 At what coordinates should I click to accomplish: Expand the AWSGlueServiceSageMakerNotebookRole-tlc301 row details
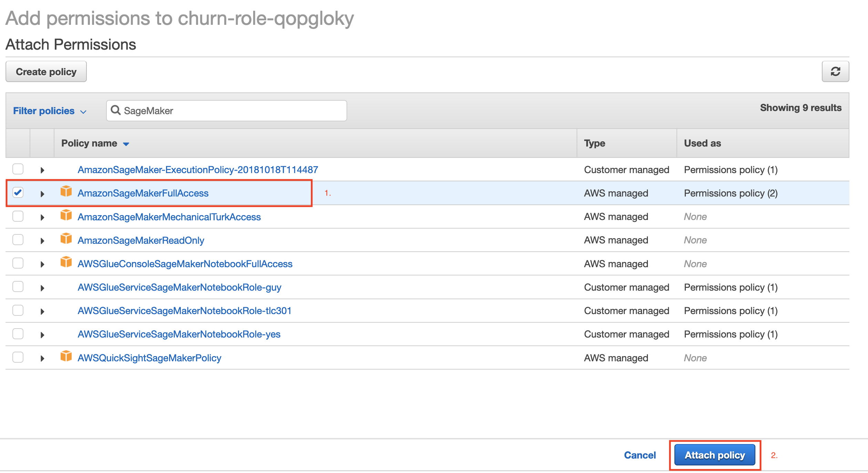click(x=42, y=311)
